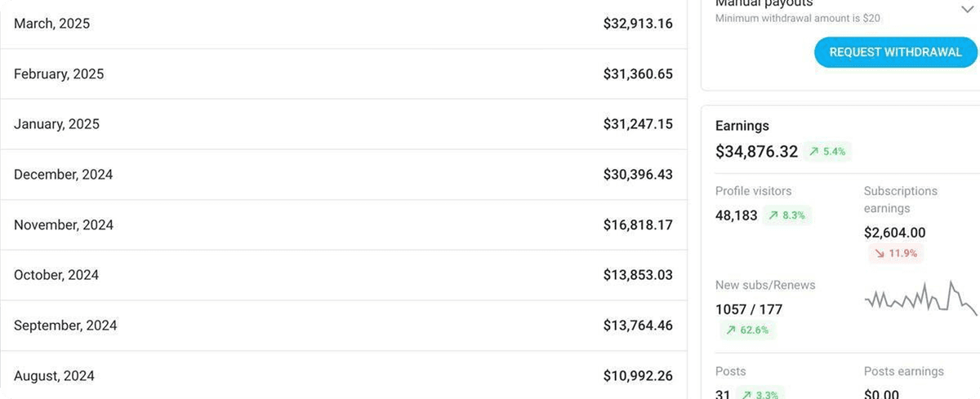The height and width of the screenshot is (399, 980).
Task: Click the subscriptions earnings 11.9% down badge
Action: [895, 254]
